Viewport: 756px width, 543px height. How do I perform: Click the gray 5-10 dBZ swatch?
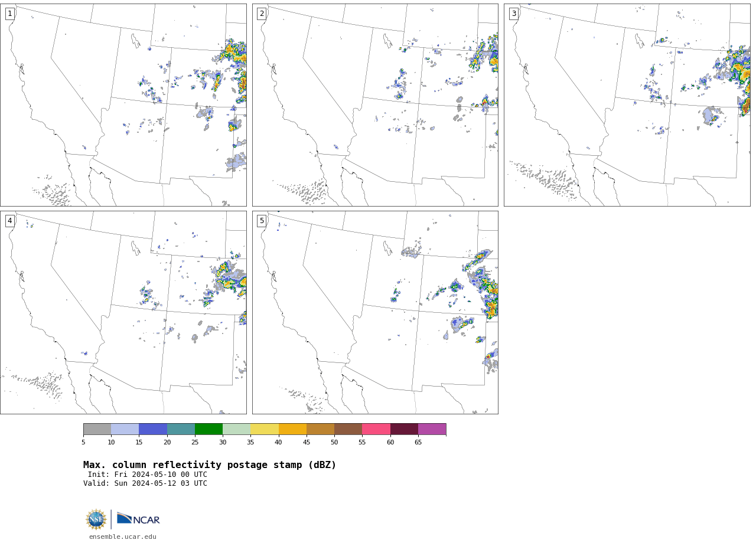pyautogui.click(x=97, y=429)
